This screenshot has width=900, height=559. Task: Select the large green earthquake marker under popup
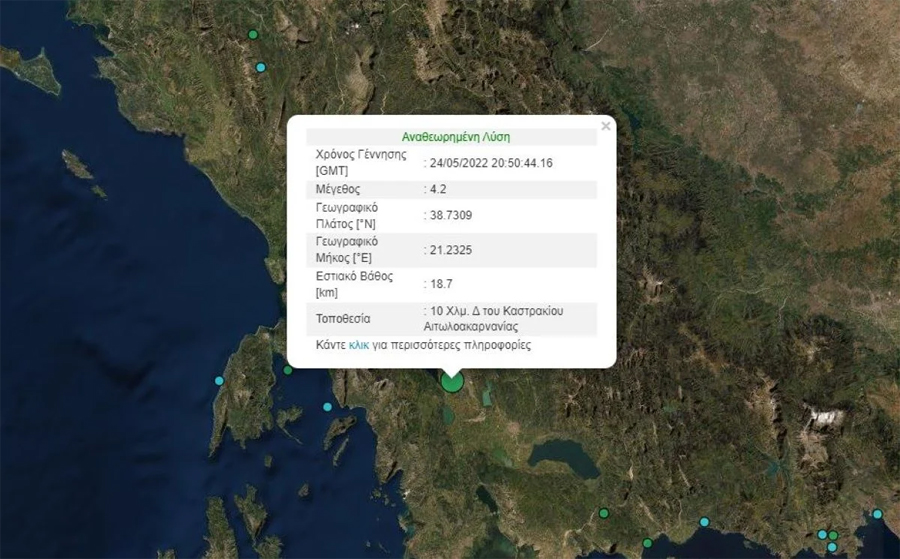pos(452,381)
